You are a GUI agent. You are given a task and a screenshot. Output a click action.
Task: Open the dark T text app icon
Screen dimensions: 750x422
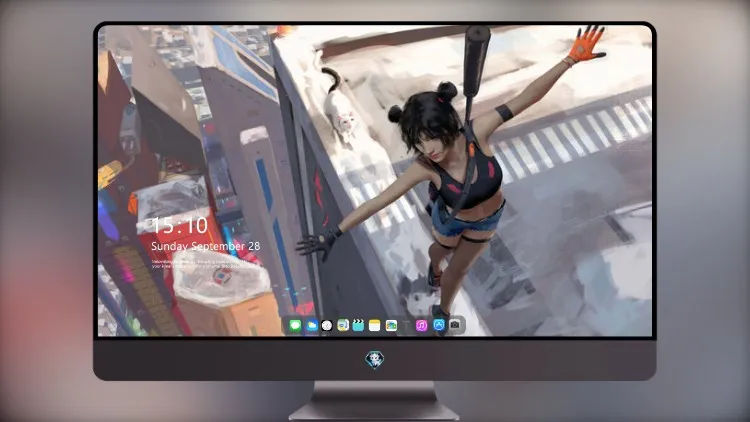pyautogui.click(x=406, y=326)
